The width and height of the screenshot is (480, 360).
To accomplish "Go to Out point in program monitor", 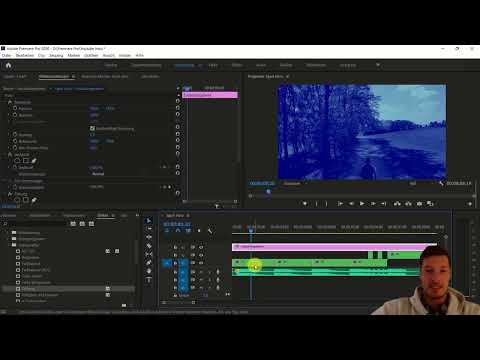I will pyautogui.click(x=384, y=203).
